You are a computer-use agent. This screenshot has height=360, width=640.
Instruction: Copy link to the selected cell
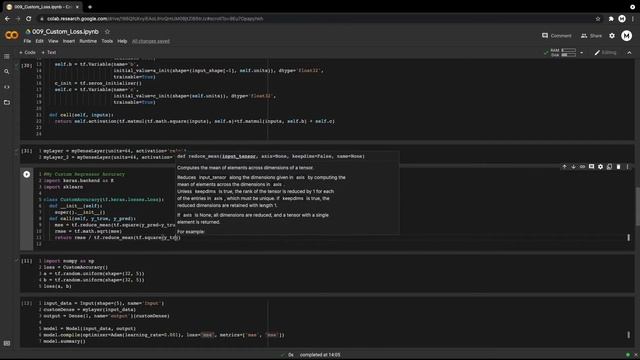click(x=582, y=167)
